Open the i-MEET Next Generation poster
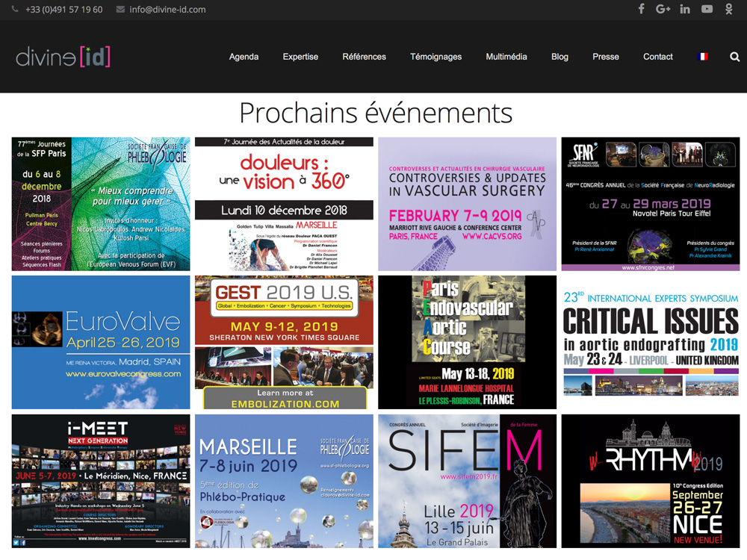This screenshot has height=560, width=747. pyautogui.click(x=101, y=481)
